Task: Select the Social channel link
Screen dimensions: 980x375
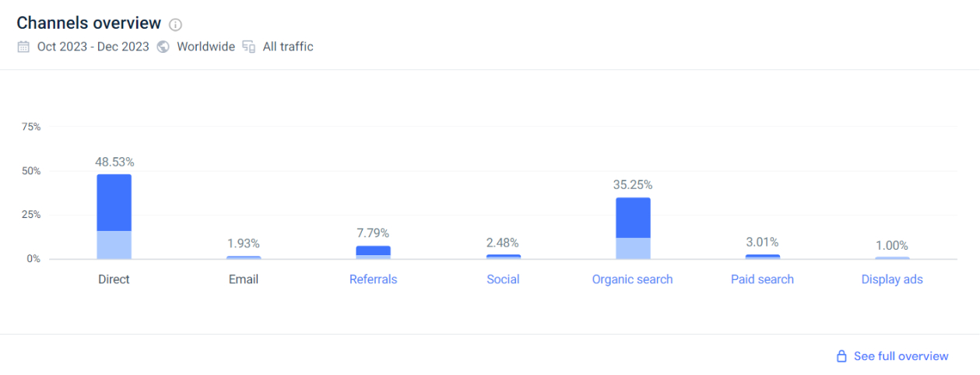Action: click(503, 279)
